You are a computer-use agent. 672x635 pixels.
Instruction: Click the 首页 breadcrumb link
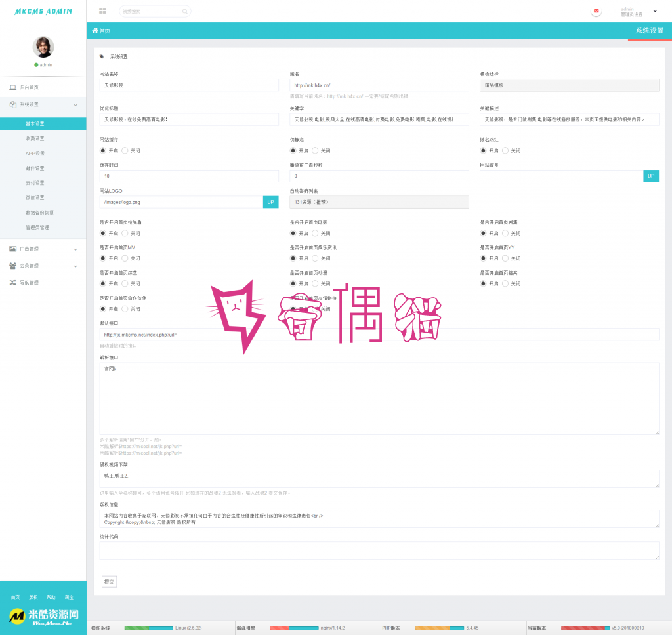(104, 31)
